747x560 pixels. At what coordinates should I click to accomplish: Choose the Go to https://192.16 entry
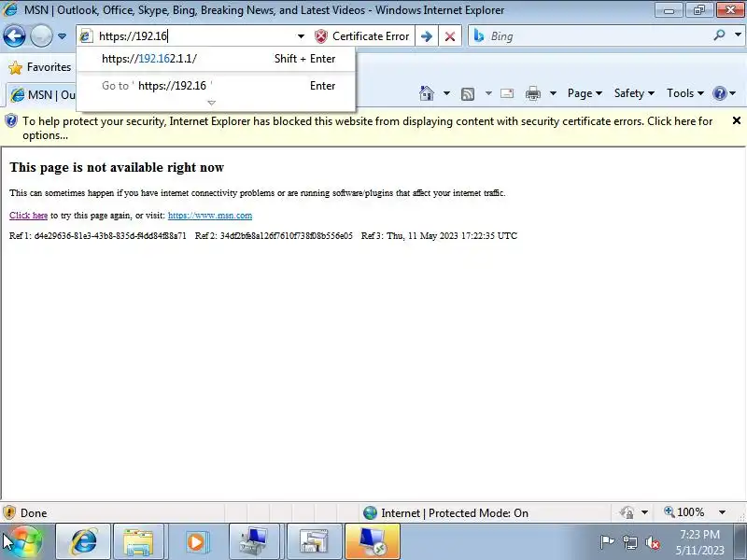[x=216, y=86]
